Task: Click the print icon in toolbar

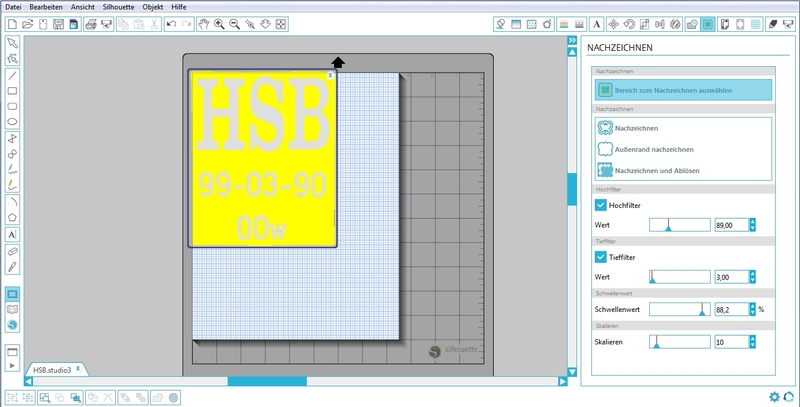Action: click(91, 23)
